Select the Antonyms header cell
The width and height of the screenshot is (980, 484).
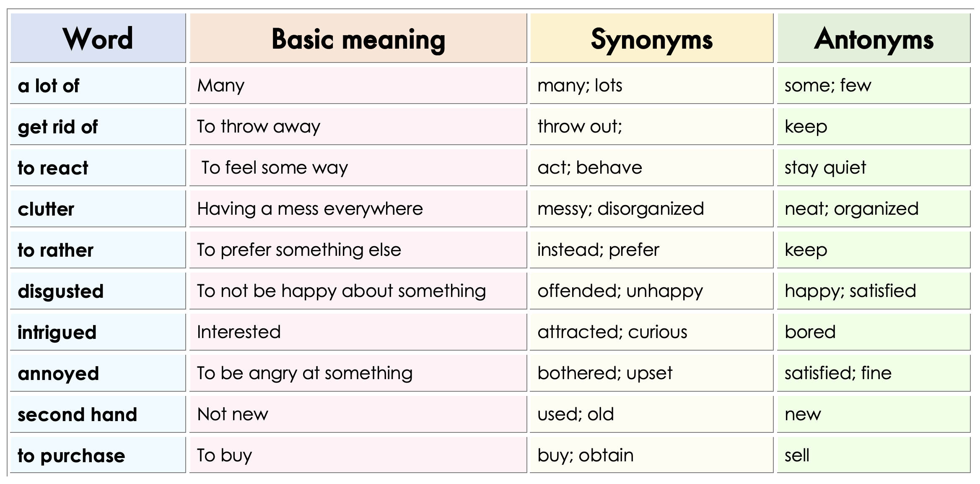tap(874, 39)
